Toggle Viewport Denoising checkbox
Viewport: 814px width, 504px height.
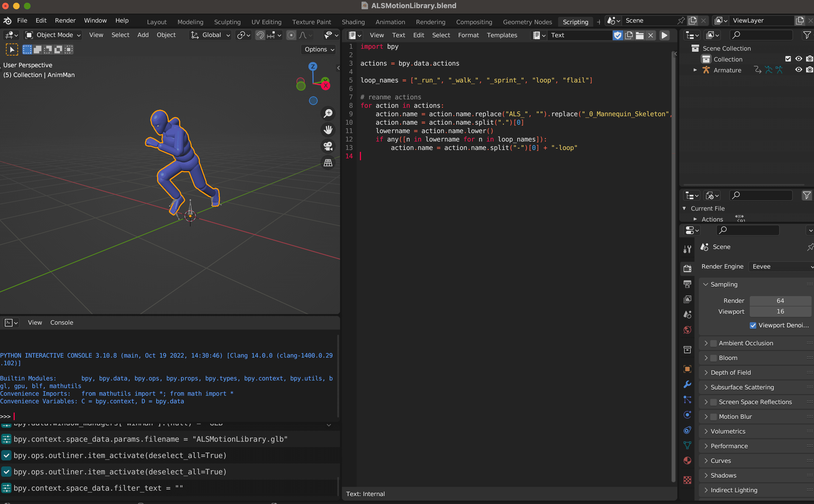[x=753, y=325]
